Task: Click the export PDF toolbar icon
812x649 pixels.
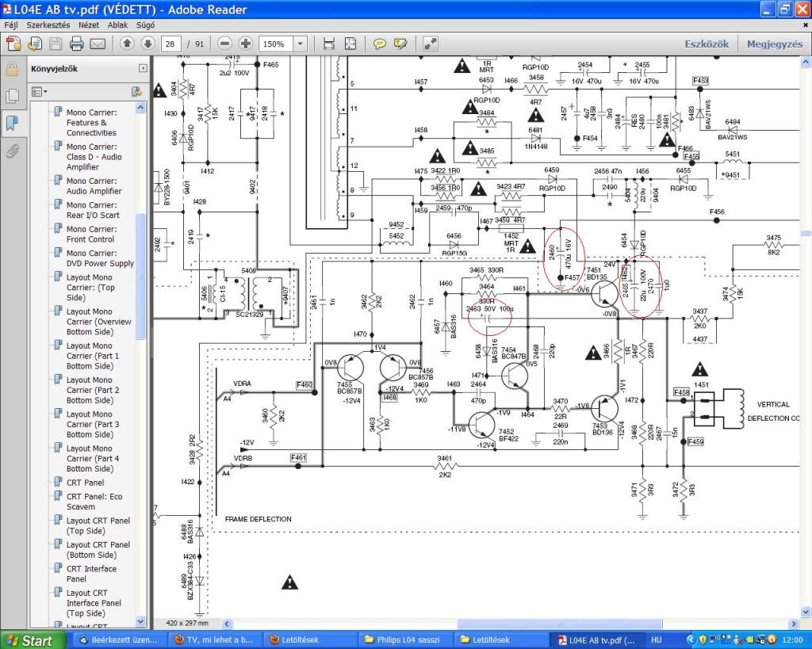Action: pyautogui.click(x=14, y=44)
